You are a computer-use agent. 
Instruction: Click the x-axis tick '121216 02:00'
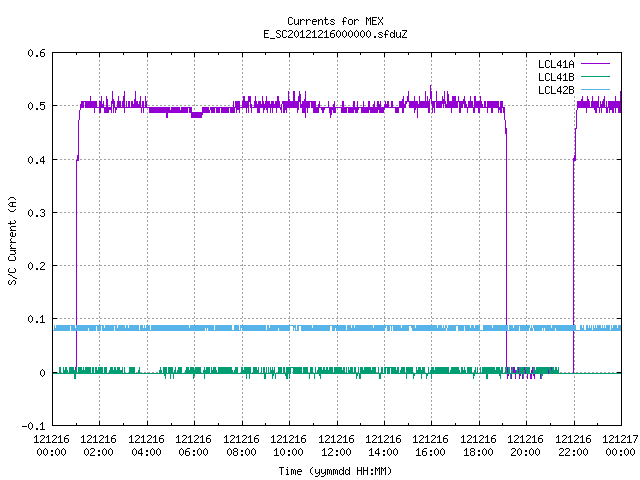pos(98,446)
